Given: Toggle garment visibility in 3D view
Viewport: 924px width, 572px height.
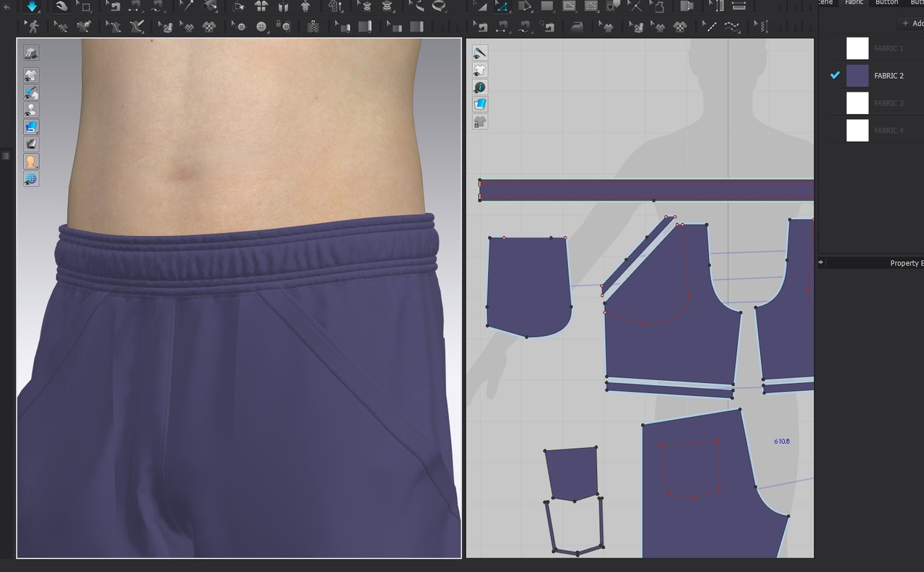Looking at the screenshot, I should coord(31,76).
